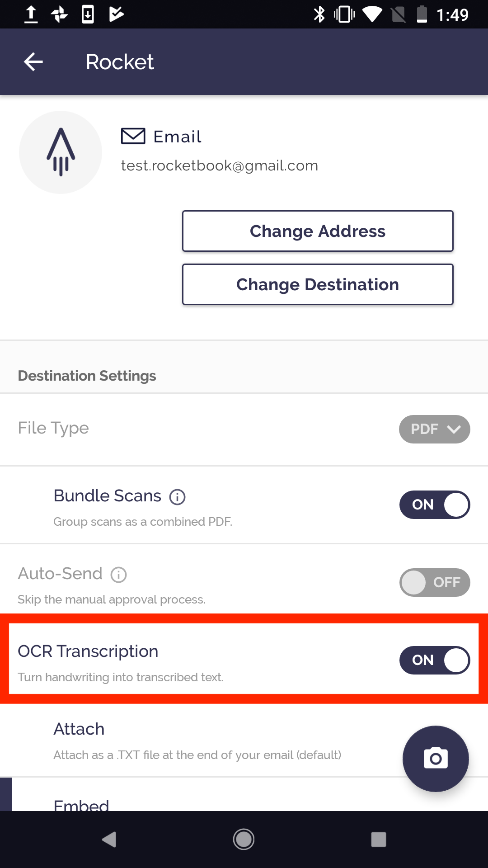Enable the Auto-Send toggle
This screenshot has height=868, width=488.
click(435, 582)
